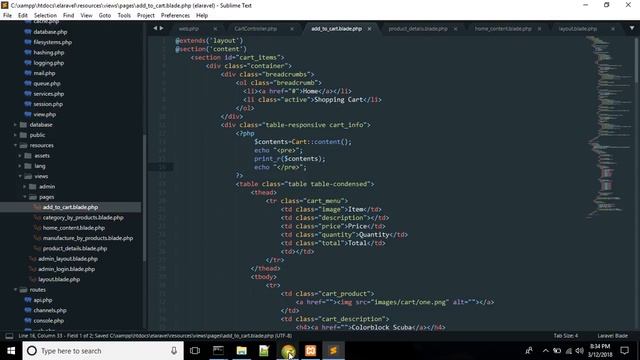Open queue.php from the sidebar

pyautogui.click(x=47, y=83)
